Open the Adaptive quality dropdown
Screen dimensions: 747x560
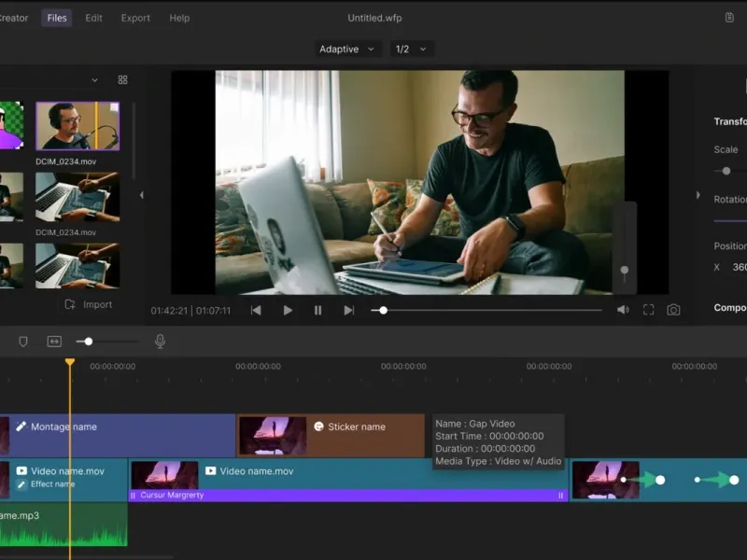point(347,49)
